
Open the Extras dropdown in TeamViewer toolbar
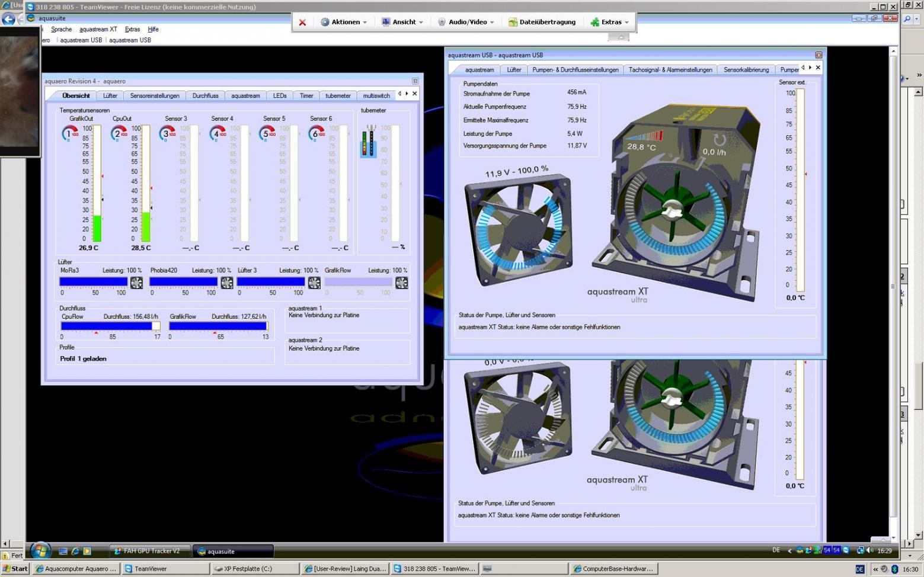click(610, 22)
